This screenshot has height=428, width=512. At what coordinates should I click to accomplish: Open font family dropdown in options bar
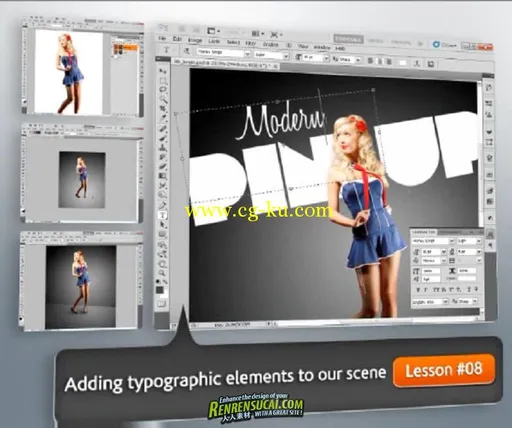pyautogui.click(x=247, y=53)
